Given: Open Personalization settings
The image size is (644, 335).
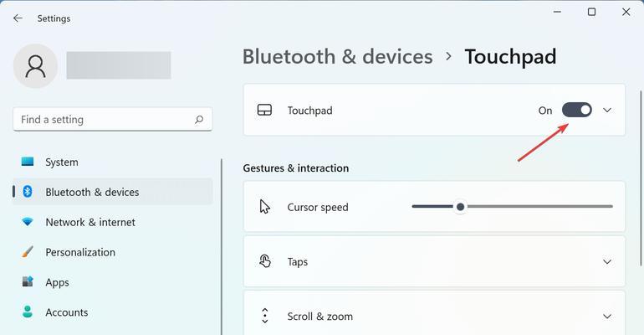Looking at the screenshot, I should click(113, 252).
